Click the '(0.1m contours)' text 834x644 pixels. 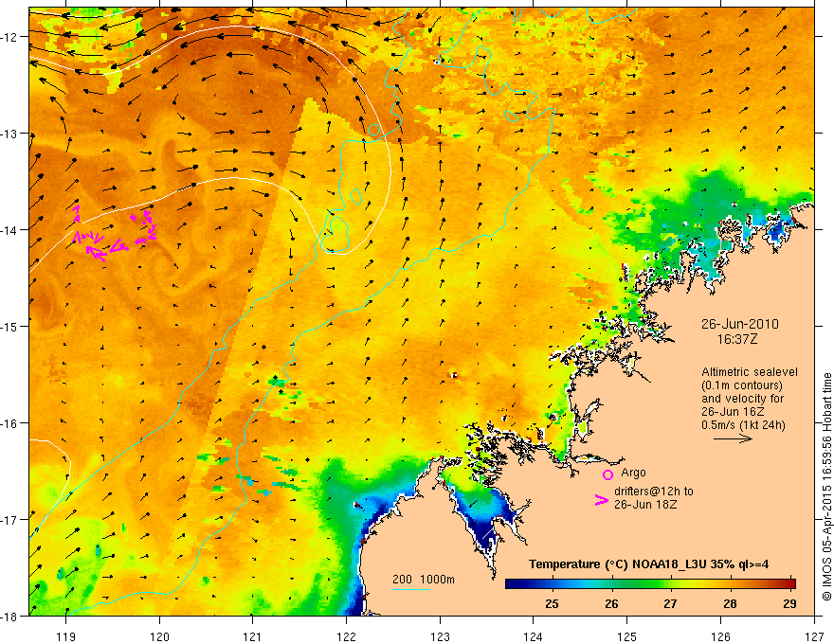[x=742, y=385]
